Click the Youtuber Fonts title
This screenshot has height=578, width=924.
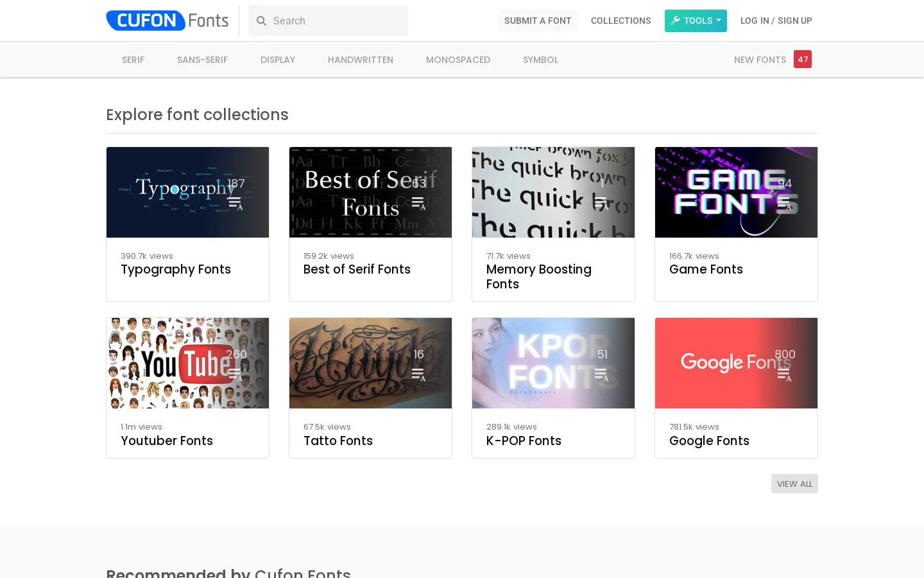coord(167,441)
